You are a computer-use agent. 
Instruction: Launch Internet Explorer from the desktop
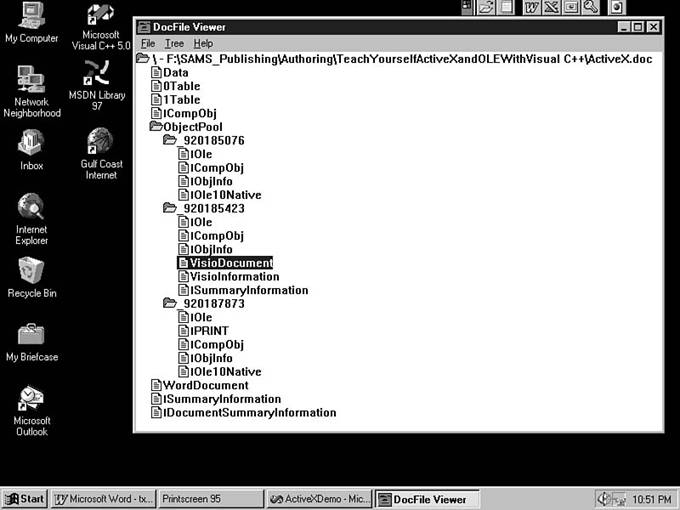point(31,207)
